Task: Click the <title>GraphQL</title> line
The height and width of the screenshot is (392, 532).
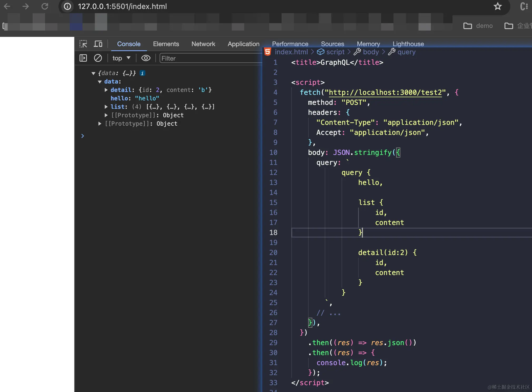Action: pos(337,62)
